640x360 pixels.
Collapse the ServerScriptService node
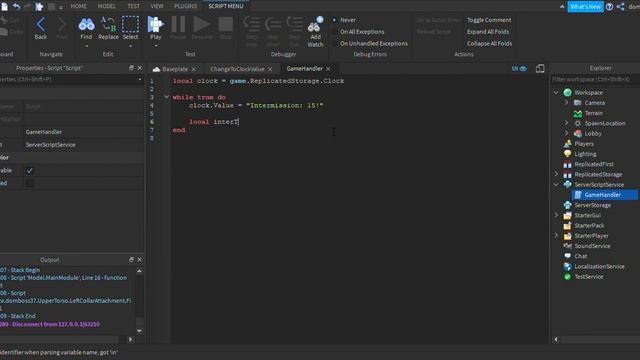556,184
